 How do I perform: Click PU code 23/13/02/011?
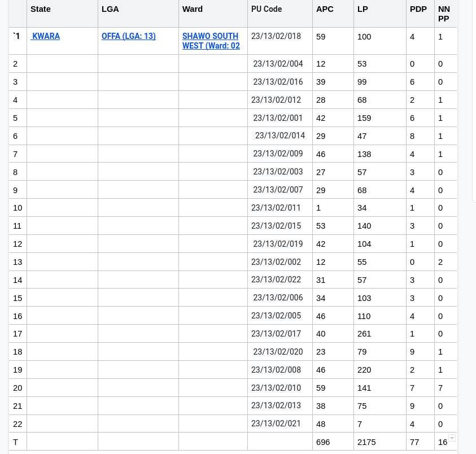coord(276,208)
